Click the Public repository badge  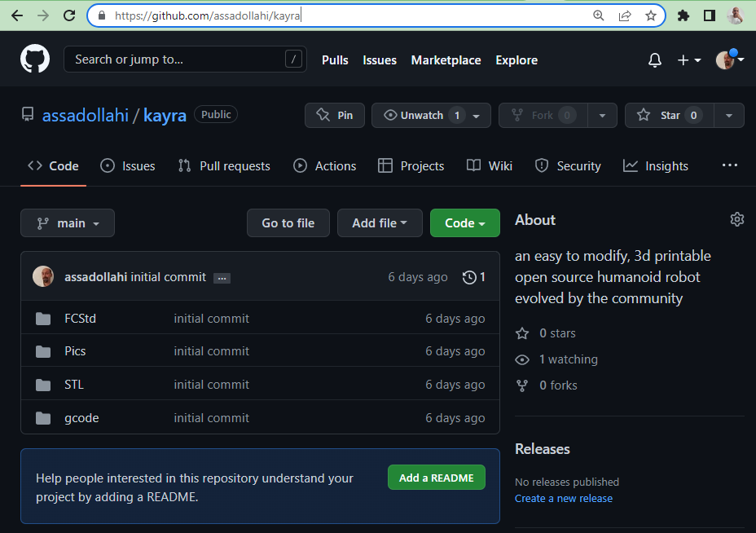pyautogui.click(x=216, y=114)
